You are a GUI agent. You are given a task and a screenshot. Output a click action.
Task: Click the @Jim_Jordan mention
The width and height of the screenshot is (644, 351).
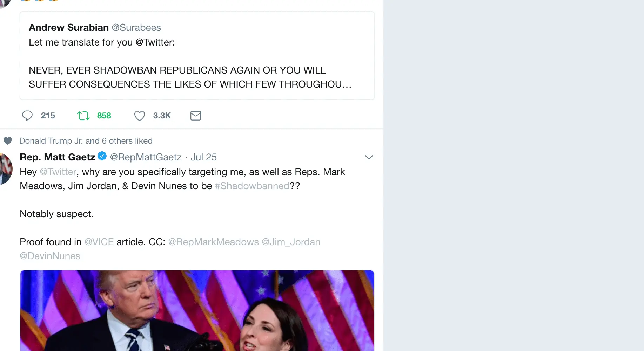click(x=291, y=242)
